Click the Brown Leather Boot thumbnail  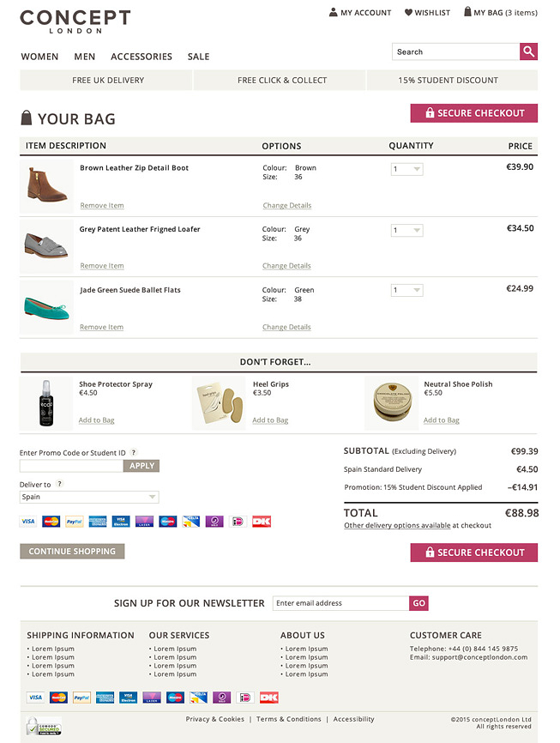pyautogui.click(x=46, y=185)
